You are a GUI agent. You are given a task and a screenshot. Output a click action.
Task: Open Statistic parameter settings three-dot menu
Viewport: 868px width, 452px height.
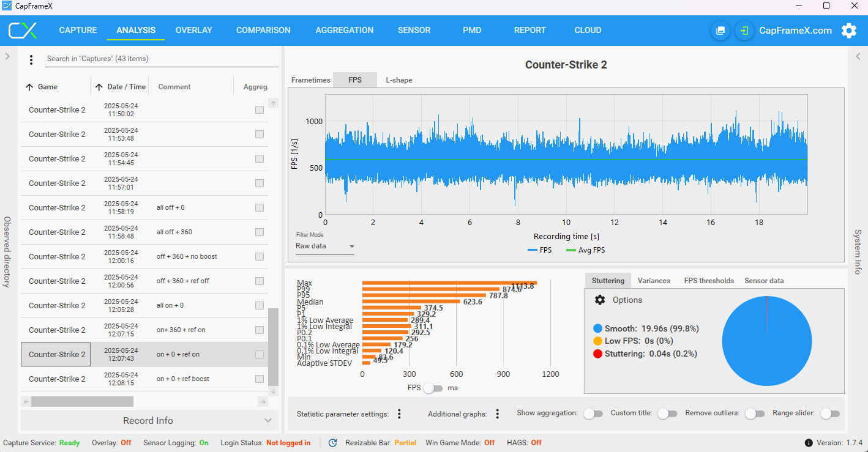(399, 414)
